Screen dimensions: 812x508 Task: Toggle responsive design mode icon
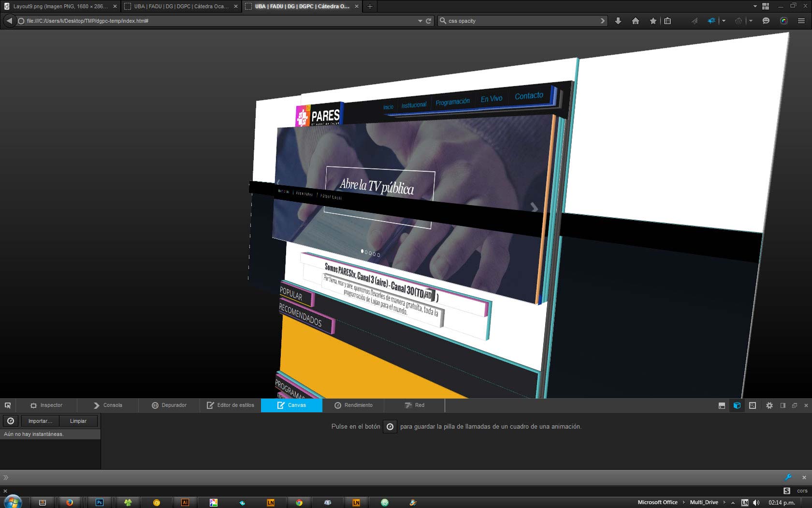coord(753,405)
